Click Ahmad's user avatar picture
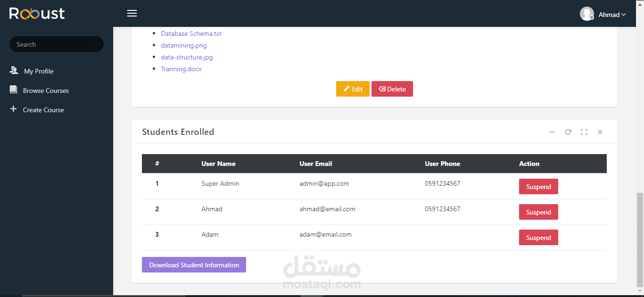 [586, 14]
